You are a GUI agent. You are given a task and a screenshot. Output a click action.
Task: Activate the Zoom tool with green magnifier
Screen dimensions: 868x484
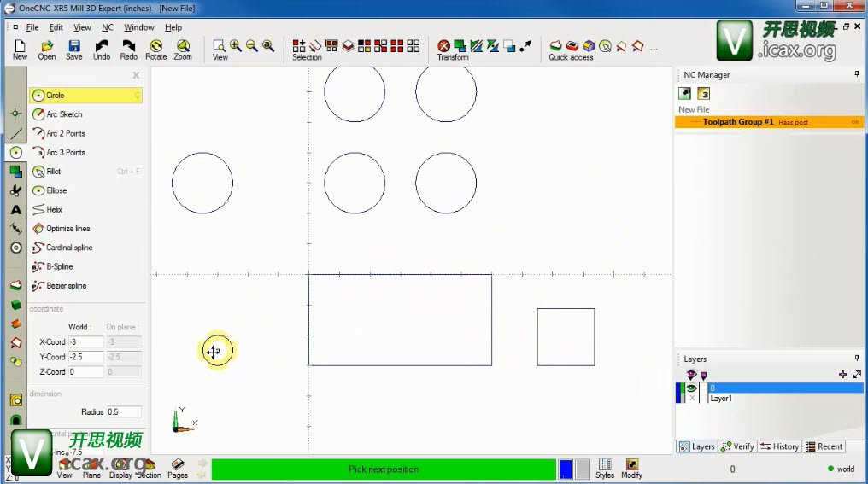click(183, 50)
